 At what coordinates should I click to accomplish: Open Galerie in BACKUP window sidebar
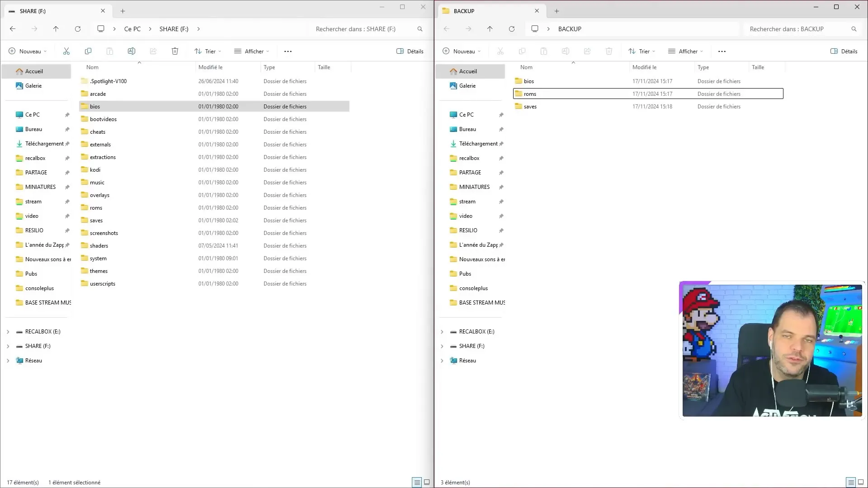[470, 86]
